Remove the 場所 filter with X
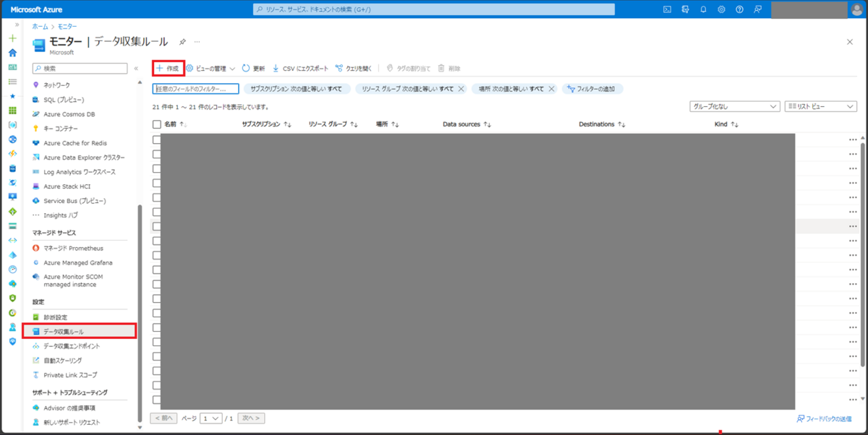868x435 pixels. [551, 89]
